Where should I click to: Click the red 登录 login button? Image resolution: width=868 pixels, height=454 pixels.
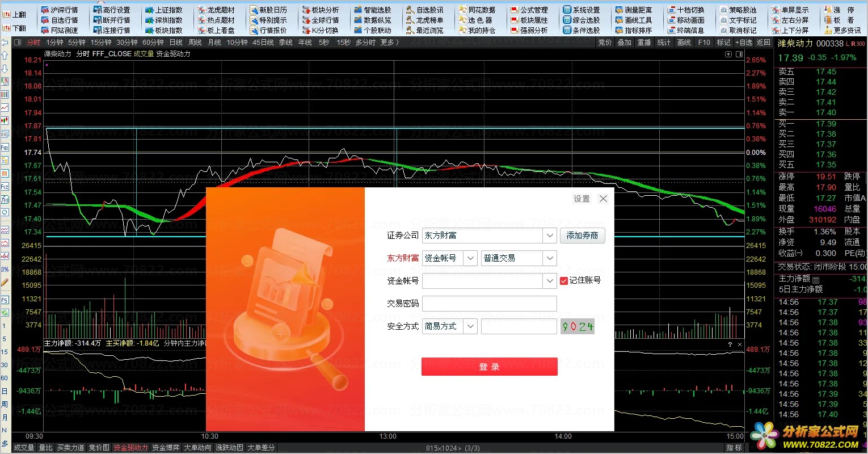click(489, 367)
